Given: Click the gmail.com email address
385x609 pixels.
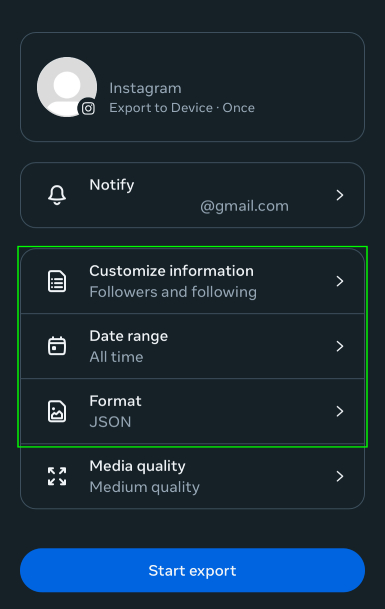Looking at the screenshot, I should coord(244,206).
